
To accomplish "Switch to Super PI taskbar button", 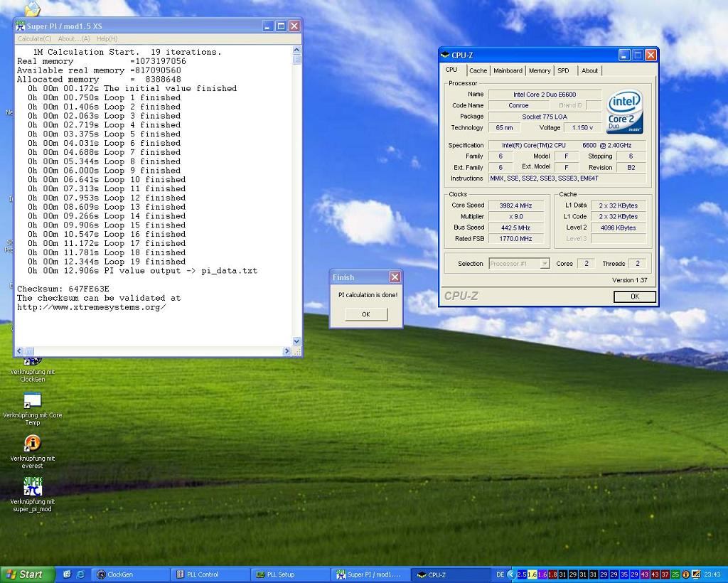I will click(371, 574).
